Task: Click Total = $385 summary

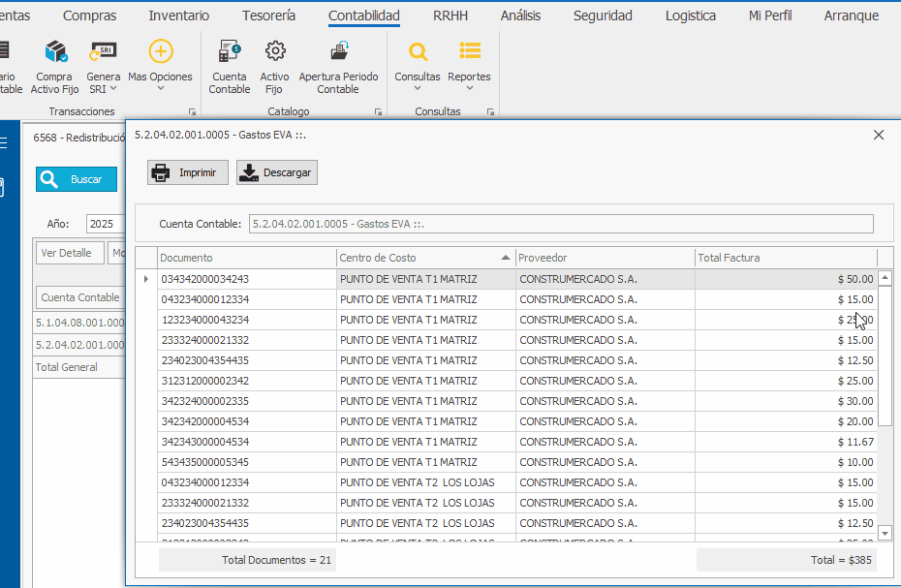Action: [x=786, y=560]
